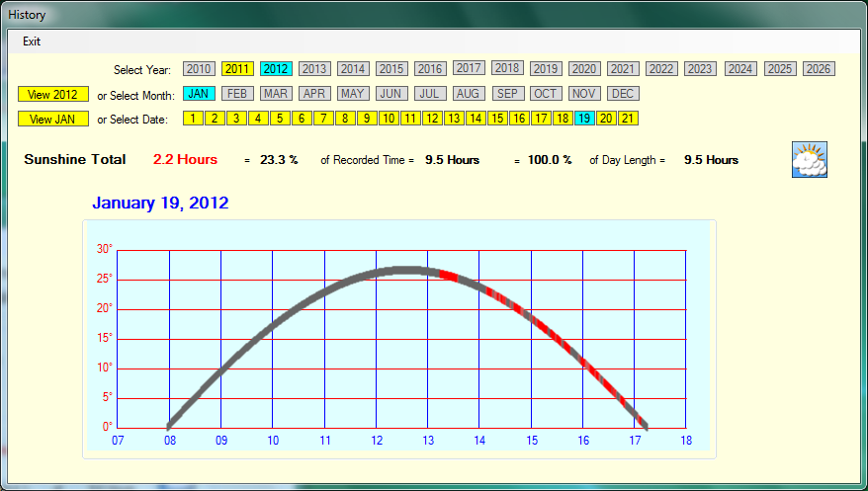Select year 2013

314,68
